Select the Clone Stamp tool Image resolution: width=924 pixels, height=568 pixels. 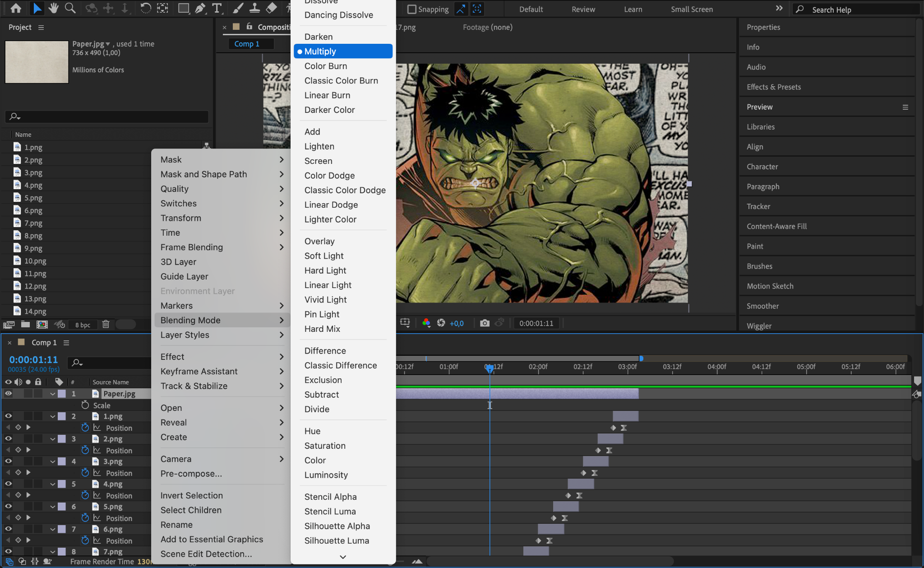click(x=254, y=8)
